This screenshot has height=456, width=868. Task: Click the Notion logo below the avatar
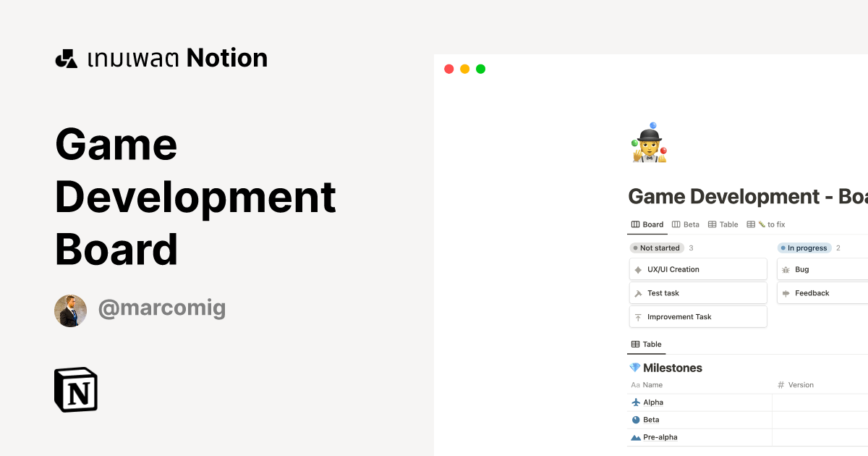pyautogui.click(x=75, y=389)
